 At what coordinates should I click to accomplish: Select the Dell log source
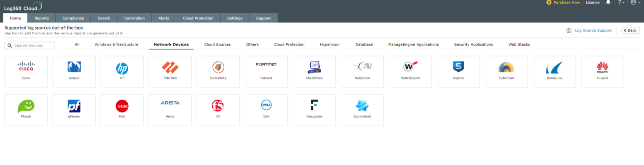pyautogui.click(x=266, y=110)
